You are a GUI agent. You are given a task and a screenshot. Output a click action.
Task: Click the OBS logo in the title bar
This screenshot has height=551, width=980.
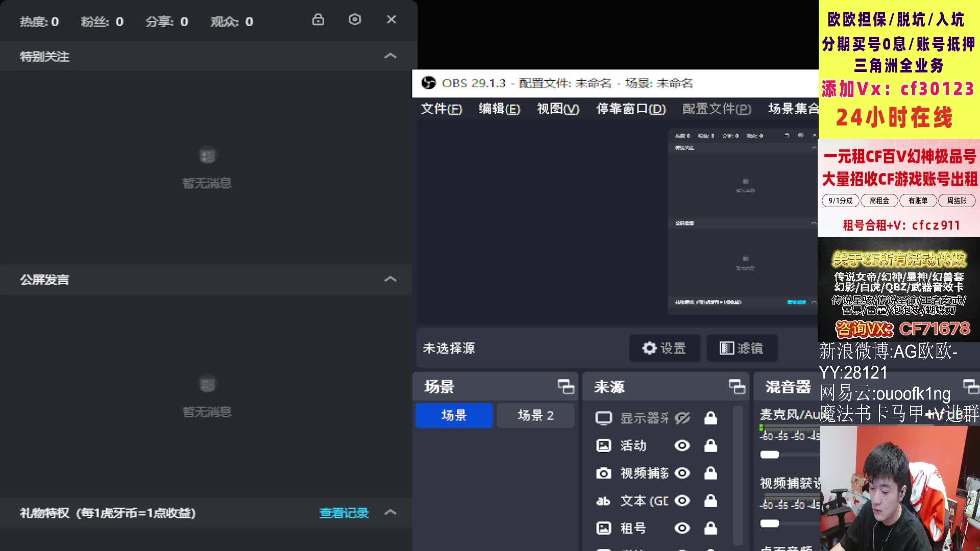(x=428, y=83)
